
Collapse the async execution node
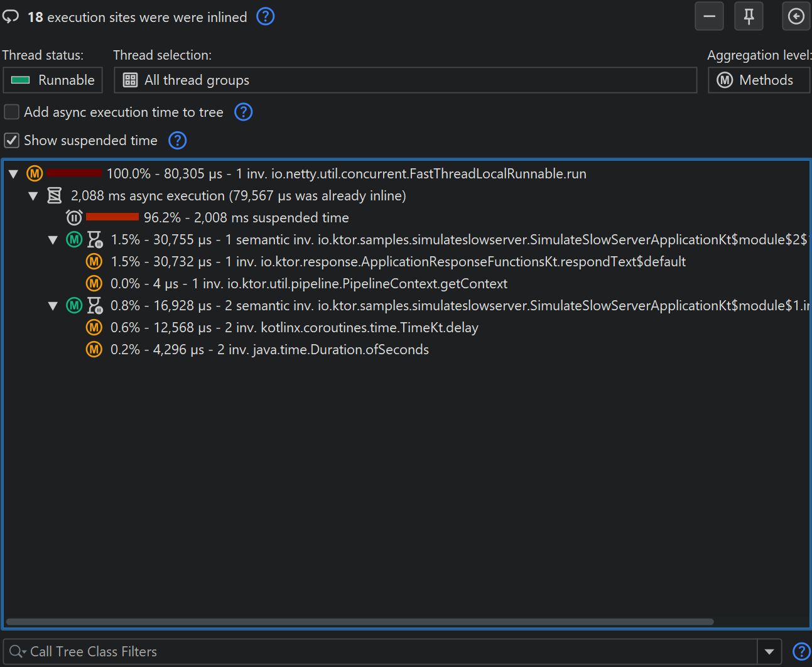pyautogui.click(x=33, y=196)
